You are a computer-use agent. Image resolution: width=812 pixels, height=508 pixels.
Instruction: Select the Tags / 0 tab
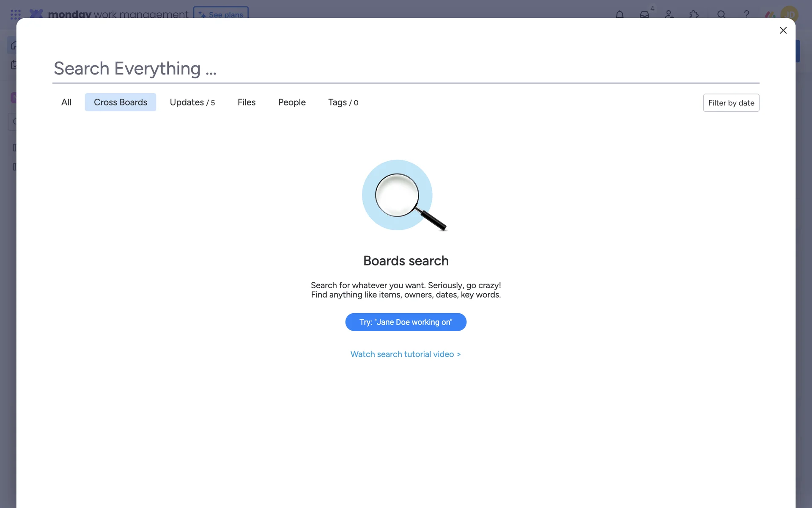[343, 102]
